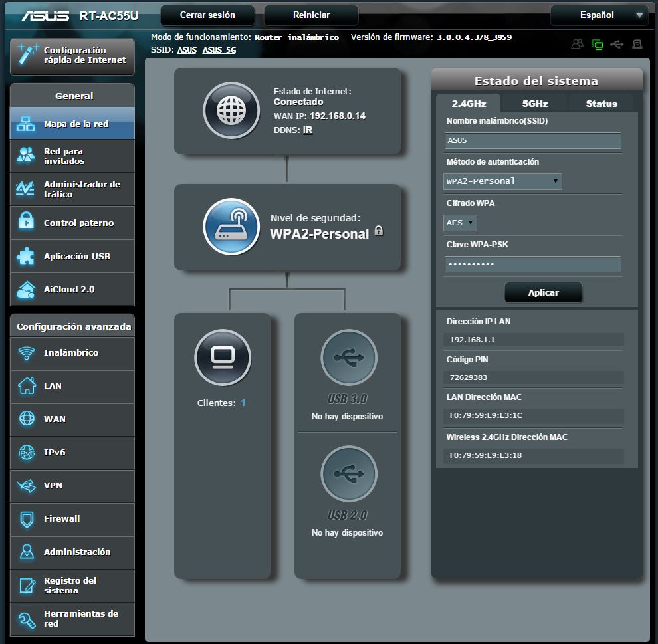Click the Registro del sistema notepad icon
Viewport: 658px width, 644px height.
27,586
